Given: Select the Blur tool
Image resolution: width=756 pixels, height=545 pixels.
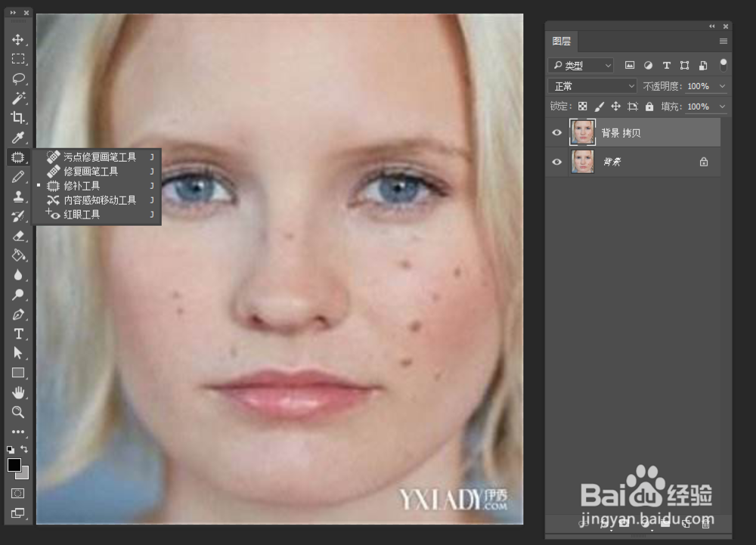Looking at the screenshot, I should click(x=18, y=274).
